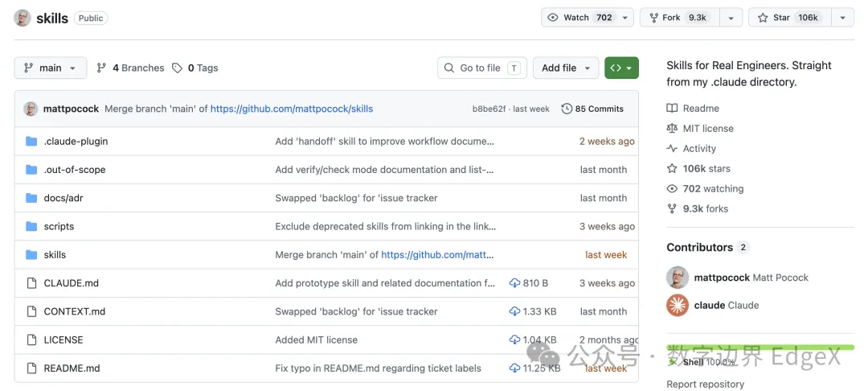This screenshot has width=868, height=391.
Task: Open the green Code dropdown button
Action: click(x=621, y=68)
